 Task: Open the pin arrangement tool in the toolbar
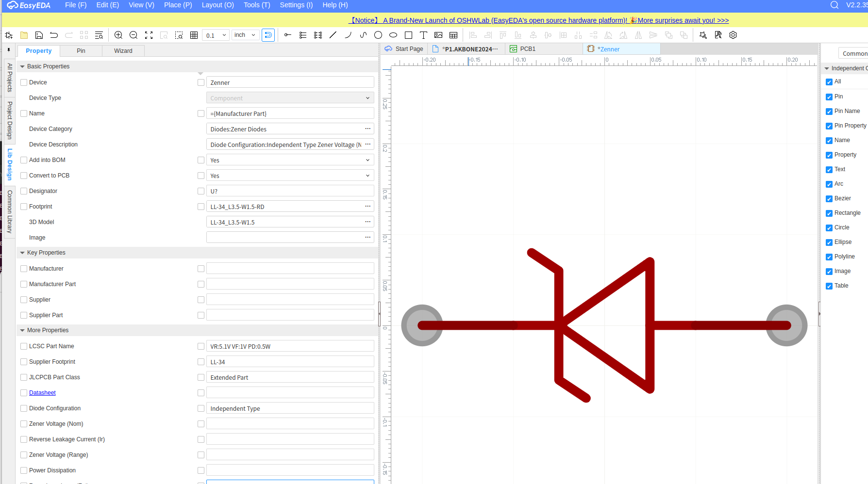[318, 35]
